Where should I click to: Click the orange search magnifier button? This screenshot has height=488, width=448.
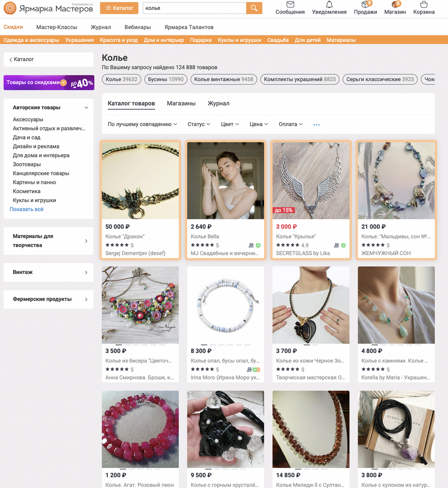click(254, 8)
